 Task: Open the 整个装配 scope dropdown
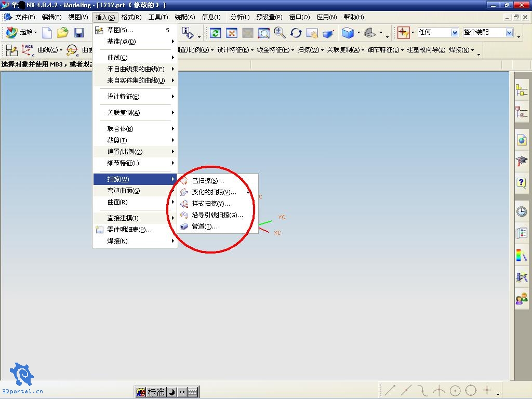pos(509,32)
